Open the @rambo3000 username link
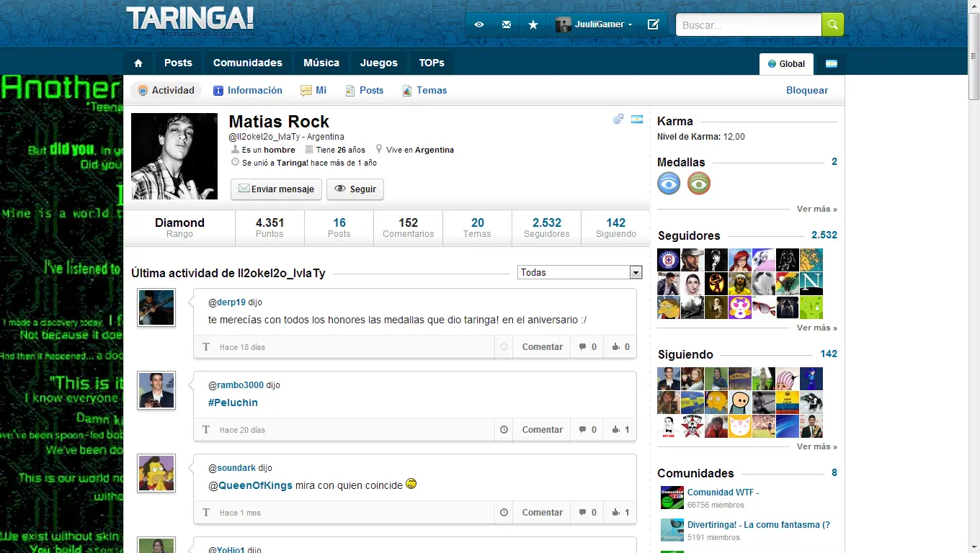Viewport: 980px width, 553px height. click(236, 385)
